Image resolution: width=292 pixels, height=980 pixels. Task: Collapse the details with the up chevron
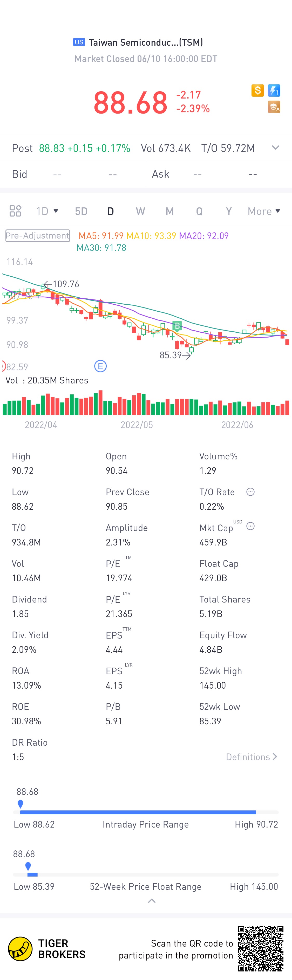152,900
